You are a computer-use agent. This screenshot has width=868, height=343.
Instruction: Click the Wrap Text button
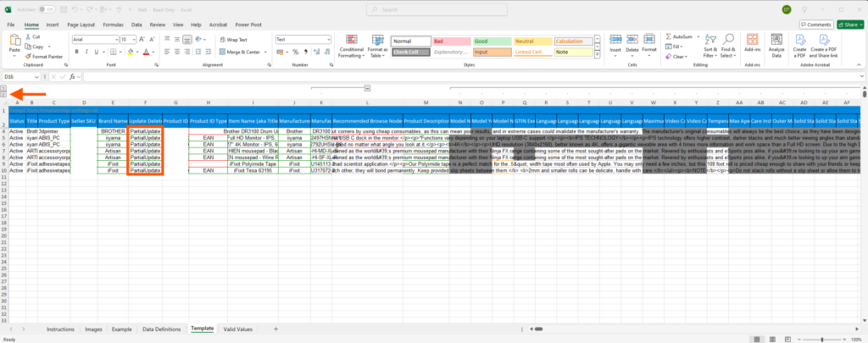tap(234, 40)
